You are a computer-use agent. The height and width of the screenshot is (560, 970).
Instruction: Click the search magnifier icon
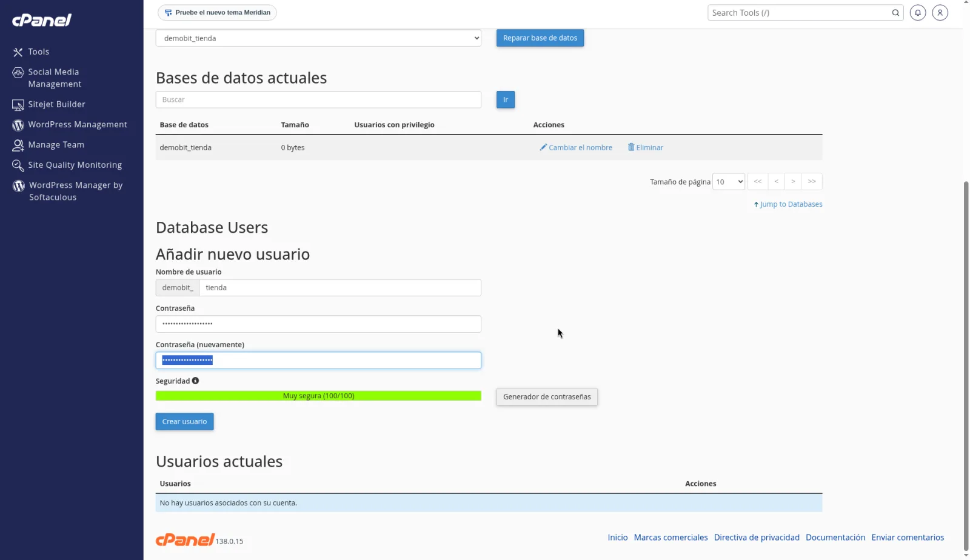coord(895,13)
